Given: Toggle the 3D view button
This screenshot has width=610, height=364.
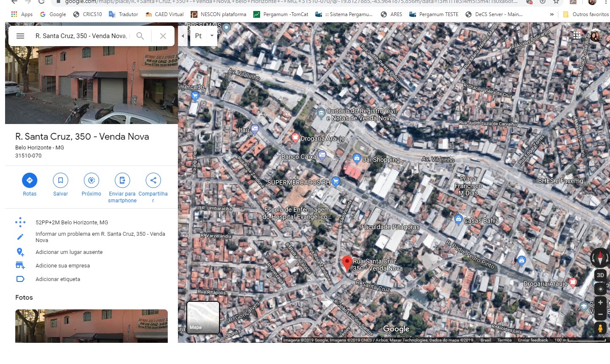Looking at the screenshot, I should [x=600, y=275].
